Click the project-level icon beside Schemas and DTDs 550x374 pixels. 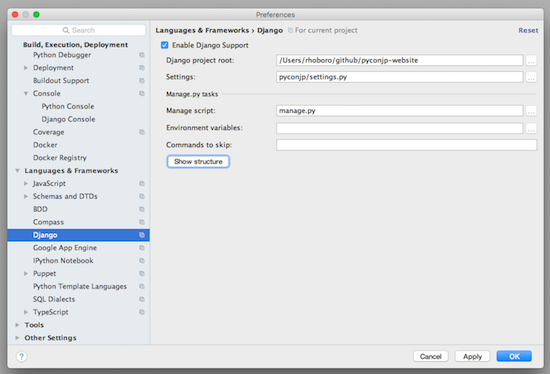point(142,196)
